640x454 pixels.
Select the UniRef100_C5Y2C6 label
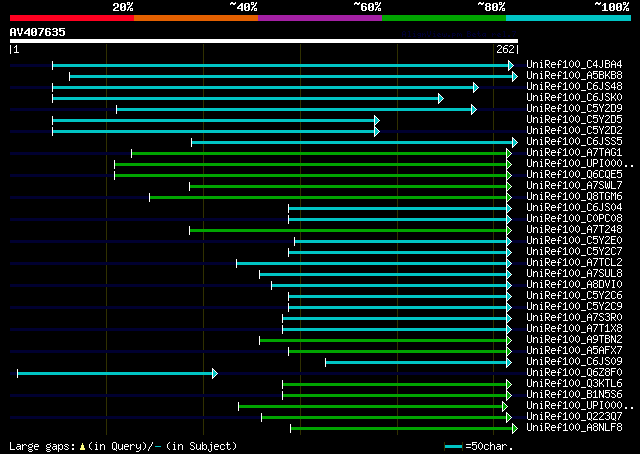point(574,296)
